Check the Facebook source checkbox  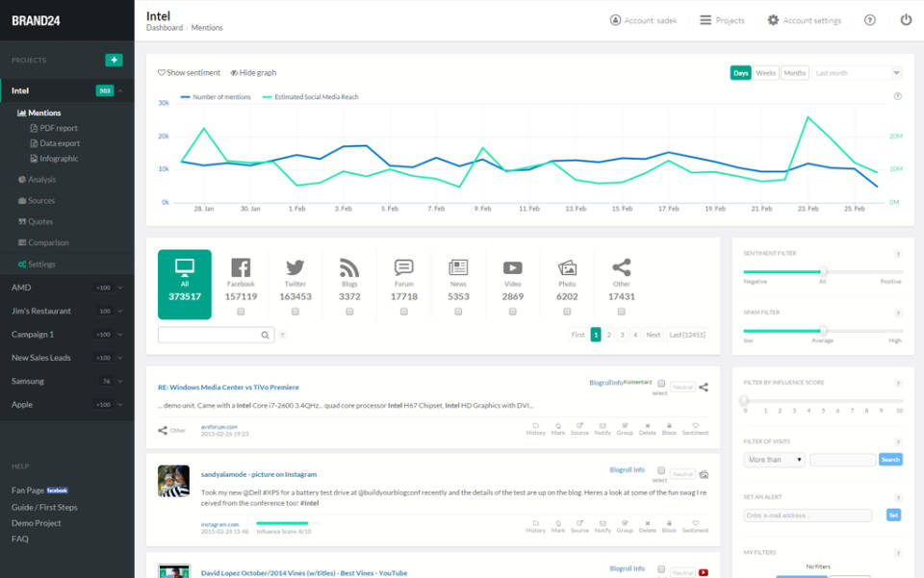tap(241, 312)
